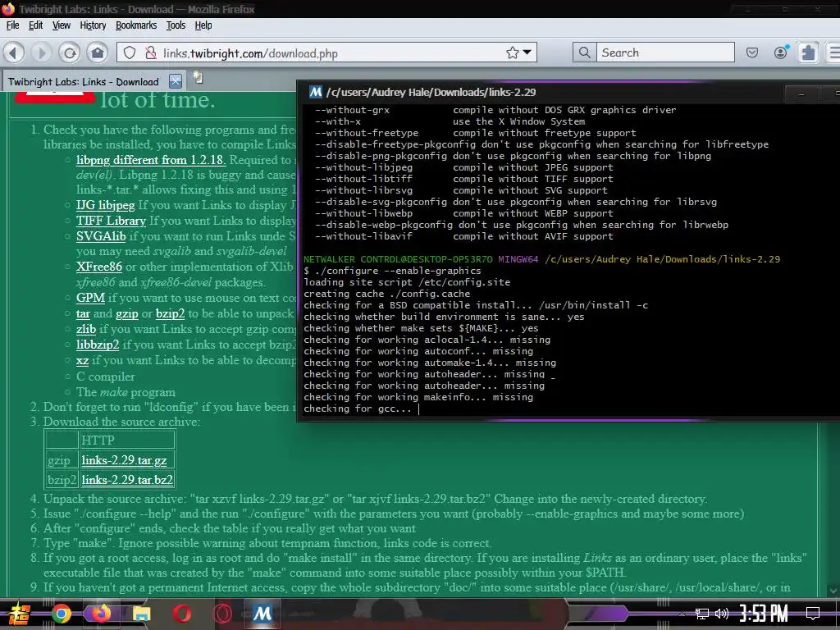Open Firefox extensions puzzle icon

point(808,52)
